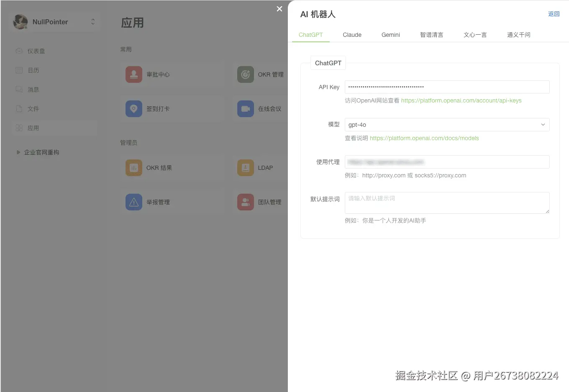Open the 文心一言 tab
The height and width of the screenshot is (392, 569).
tap(475, 35)
